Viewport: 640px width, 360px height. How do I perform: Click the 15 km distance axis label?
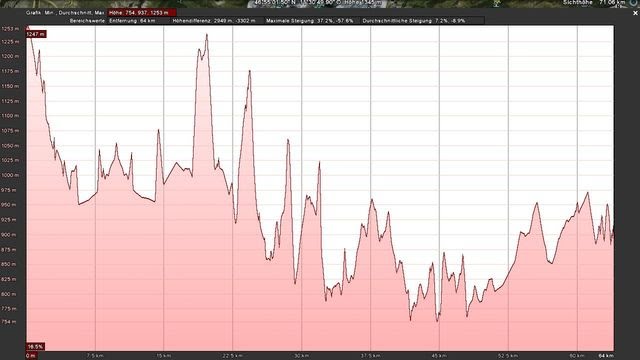(163, 356)
